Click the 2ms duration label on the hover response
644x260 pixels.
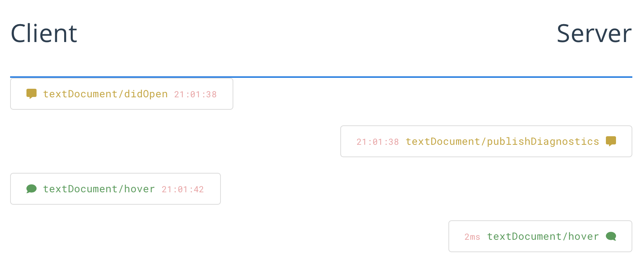tap(472, 237)
